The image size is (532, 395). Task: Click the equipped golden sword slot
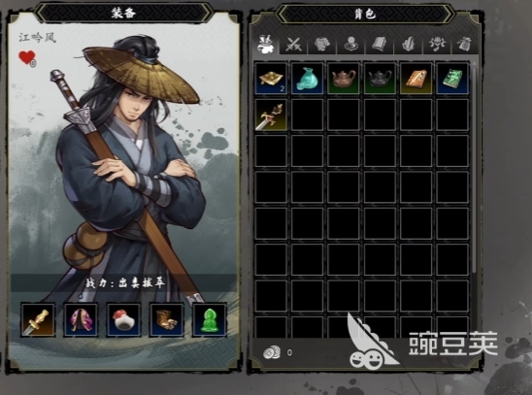[x=38, y=320]
